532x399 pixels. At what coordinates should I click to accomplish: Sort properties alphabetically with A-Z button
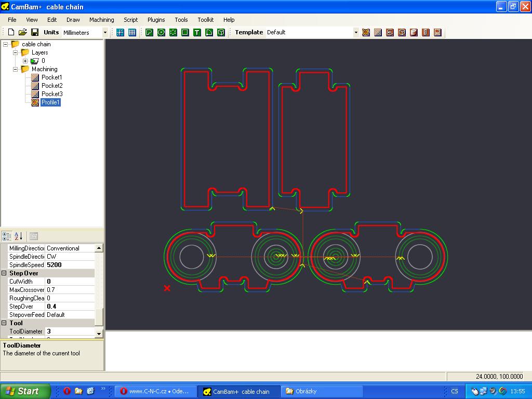pyautogui.click(x=18, y=236)
